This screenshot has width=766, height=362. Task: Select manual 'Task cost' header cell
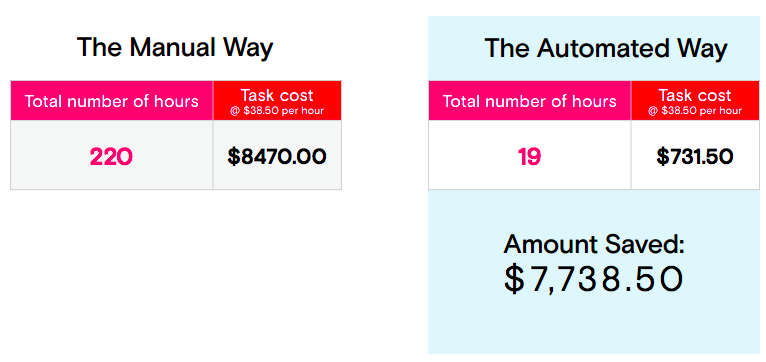point(277,101)
